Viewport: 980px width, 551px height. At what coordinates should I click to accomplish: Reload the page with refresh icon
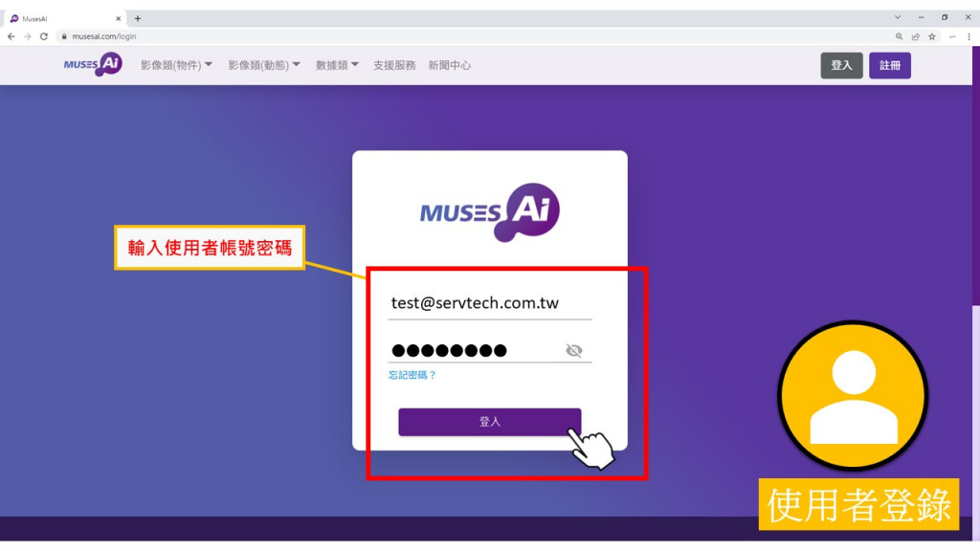[x=44, y=37]
